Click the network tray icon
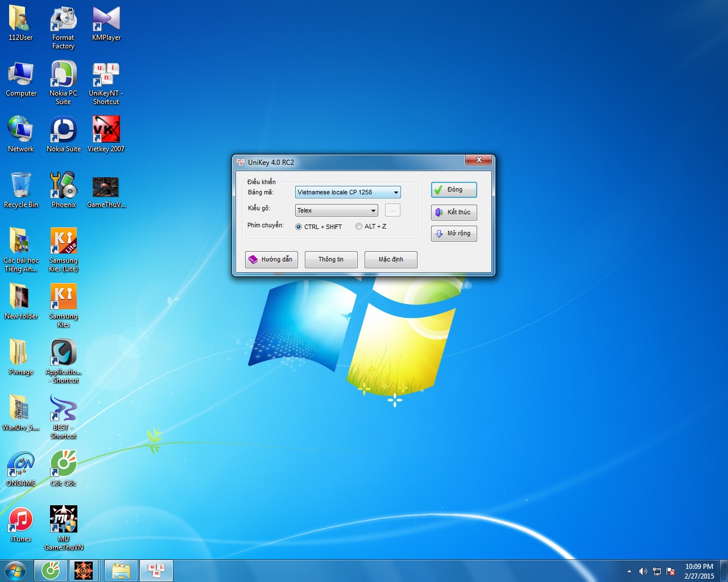728x582 pixels. tap(657, 571)
